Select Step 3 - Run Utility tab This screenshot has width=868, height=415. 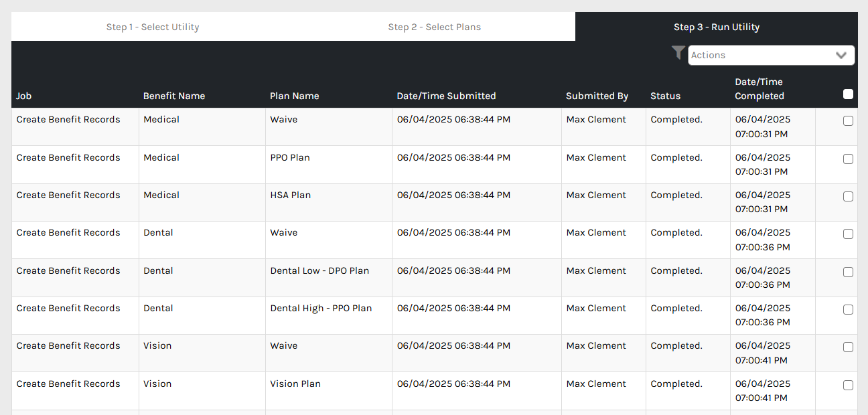click(x=716, y=27)
